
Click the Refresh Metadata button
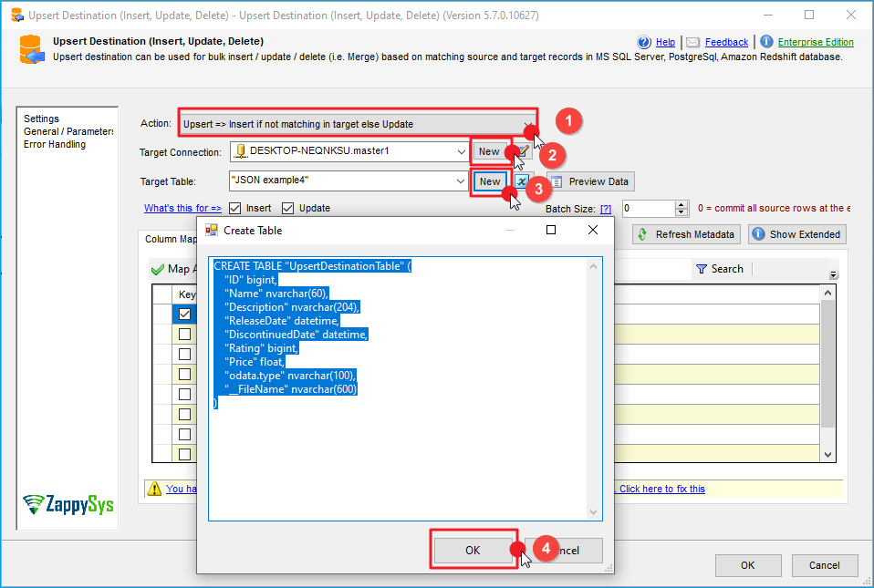[687, 234]
